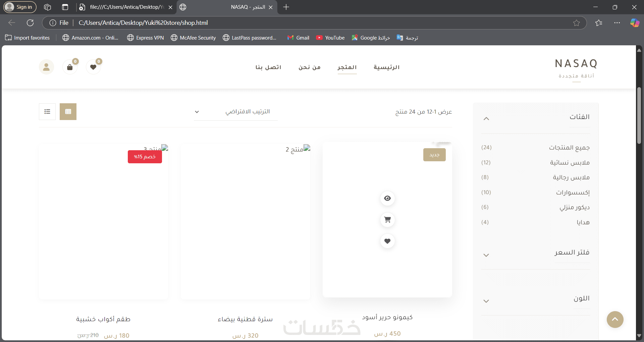Open اتصل بنا contact page
The image size is (644, 342).
pos(268,67)
